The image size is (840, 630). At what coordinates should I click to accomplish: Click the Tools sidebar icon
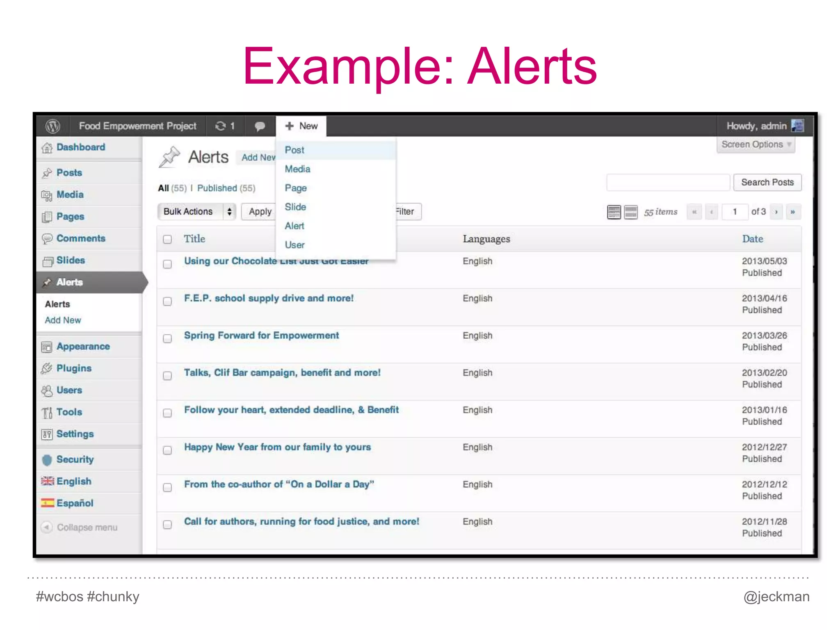click(47, 412)
